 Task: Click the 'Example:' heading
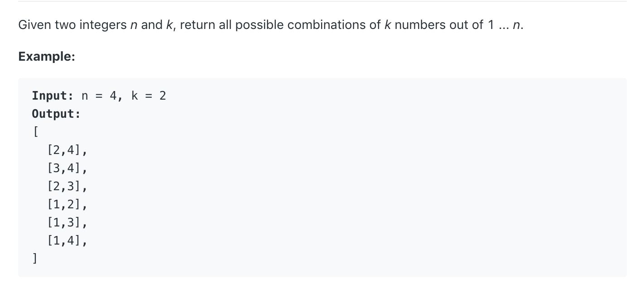46,57
